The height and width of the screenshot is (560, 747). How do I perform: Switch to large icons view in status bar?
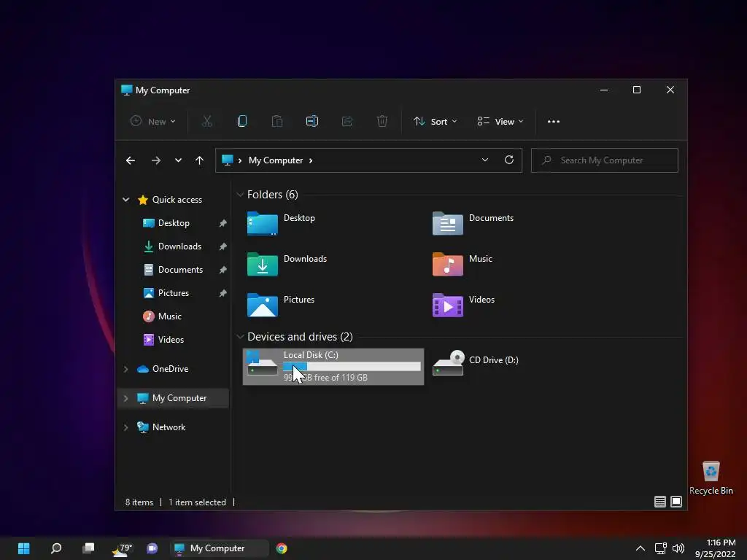coord(676,502)
